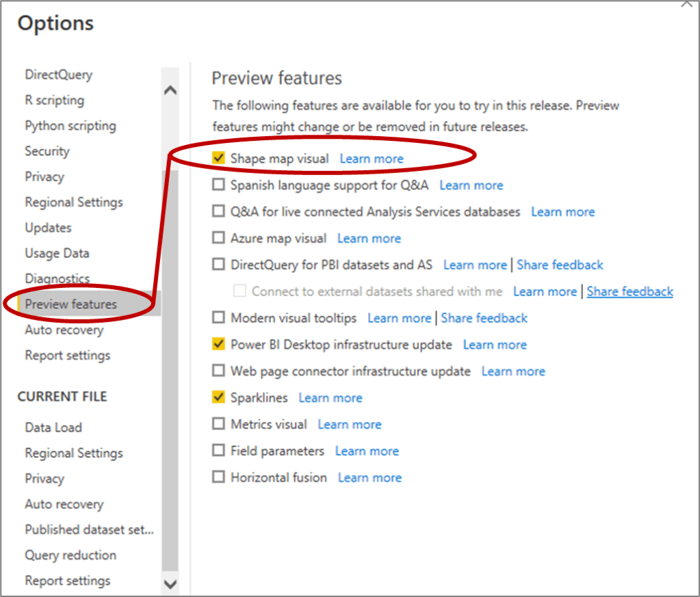
Task: Check the Field parameters checkbox
Action: [218, 451]
